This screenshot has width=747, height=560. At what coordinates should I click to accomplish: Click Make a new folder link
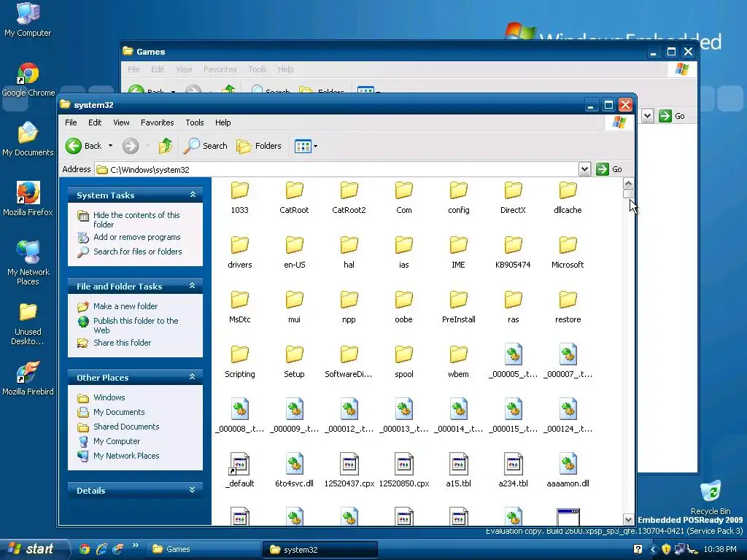(125, 306)
